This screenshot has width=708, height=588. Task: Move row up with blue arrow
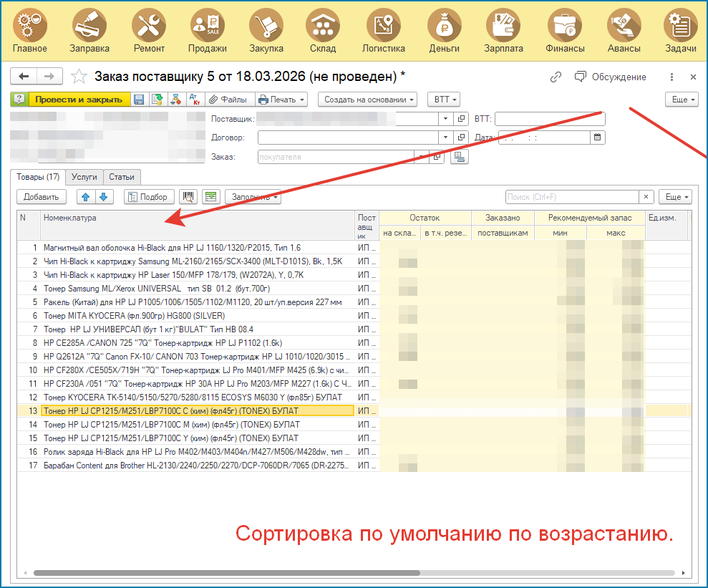click(86, 197)
